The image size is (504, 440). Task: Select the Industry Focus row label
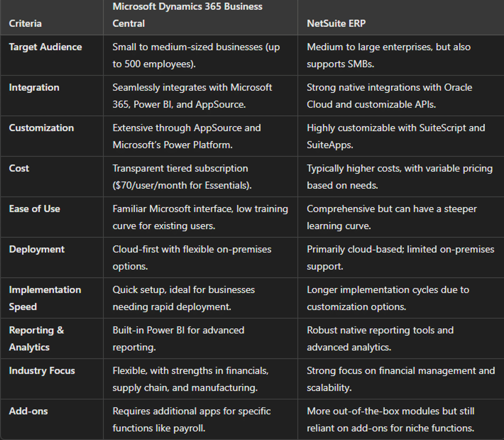(42, 371)
